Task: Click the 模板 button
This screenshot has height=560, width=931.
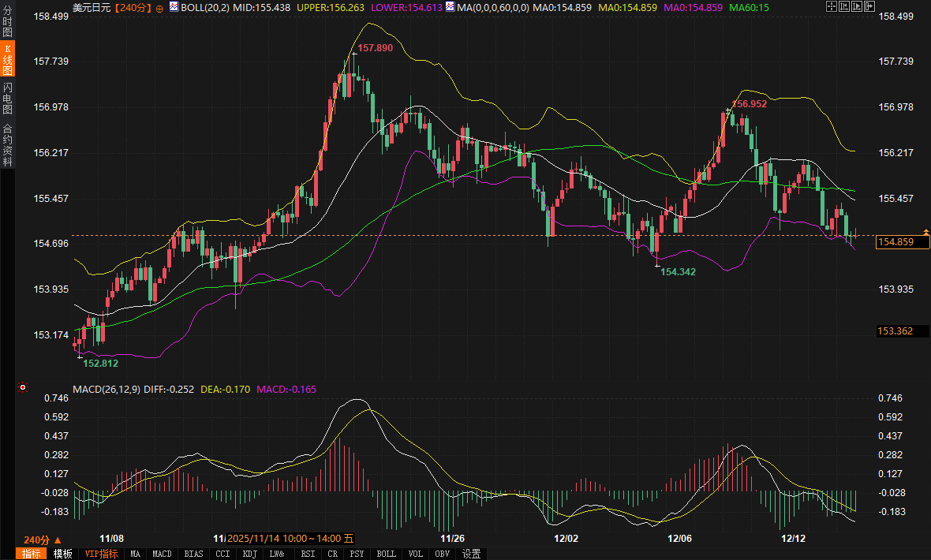Action: click(x=63, y=554)
